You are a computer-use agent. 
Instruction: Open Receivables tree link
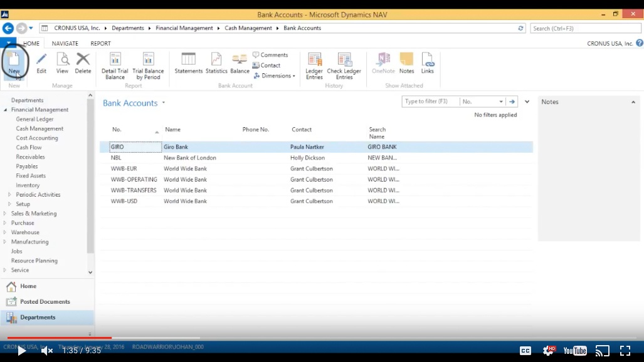point(30,157)
